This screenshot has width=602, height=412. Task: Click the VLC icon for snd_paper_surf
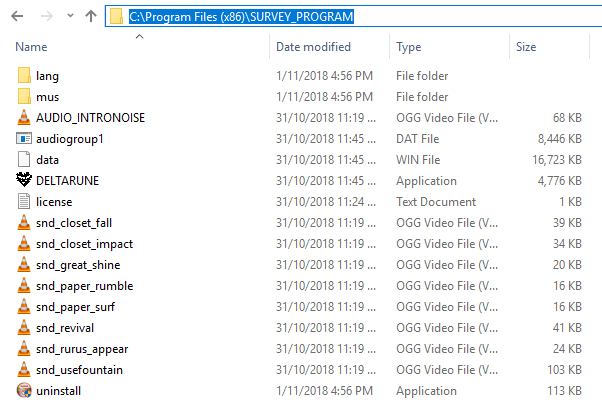point(24,306)
